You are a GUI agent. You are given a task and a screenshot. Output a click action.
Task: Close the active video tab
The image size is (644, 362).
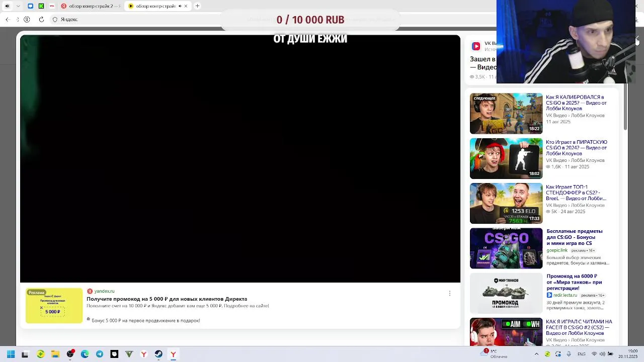[186, 6]
